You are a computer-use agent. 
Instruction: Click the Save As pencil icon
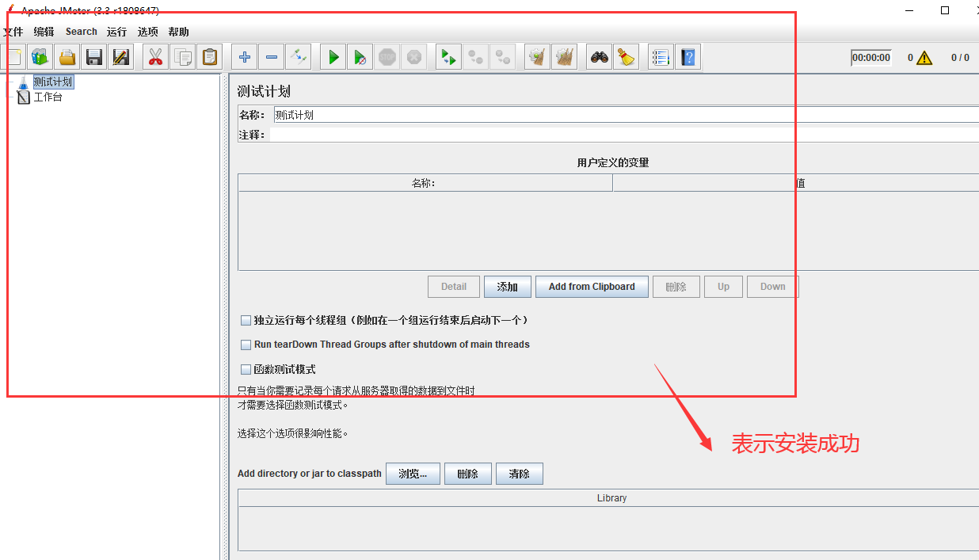click(121, 57)
